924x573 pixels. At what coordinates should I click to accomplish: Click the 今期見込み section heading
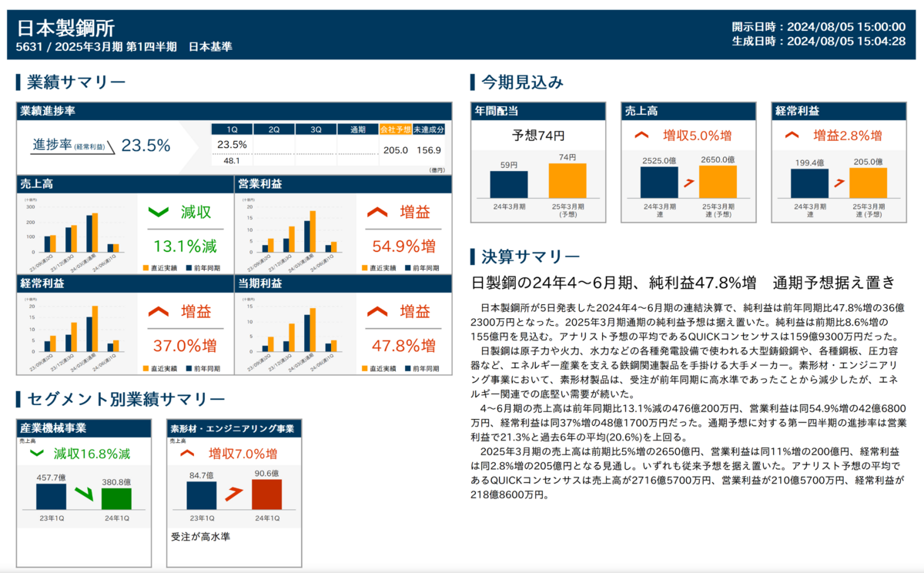point(522,82)
